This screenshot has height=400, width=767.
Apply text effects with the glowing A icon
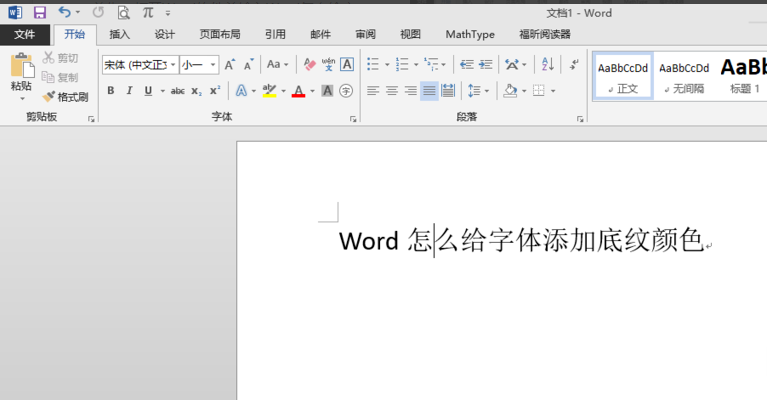[241, 90]
